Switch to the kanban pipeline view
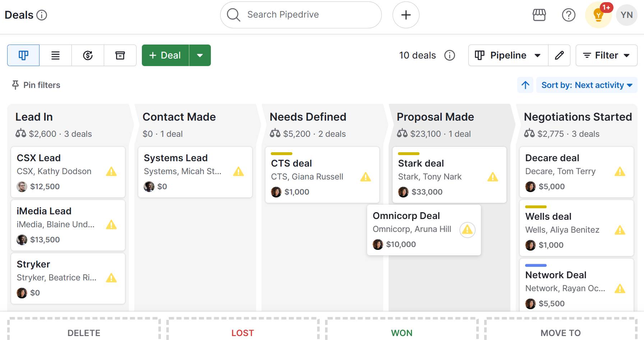This screenshot has height=340, width=644. (23, 55)
